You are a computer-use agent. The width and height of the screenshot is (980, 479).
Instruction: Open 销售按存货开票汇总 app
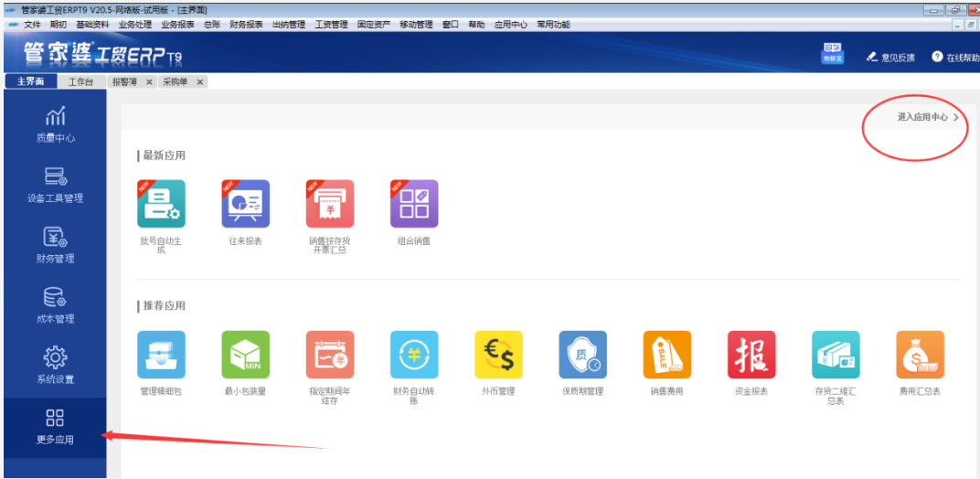click(x=330, y=204)
